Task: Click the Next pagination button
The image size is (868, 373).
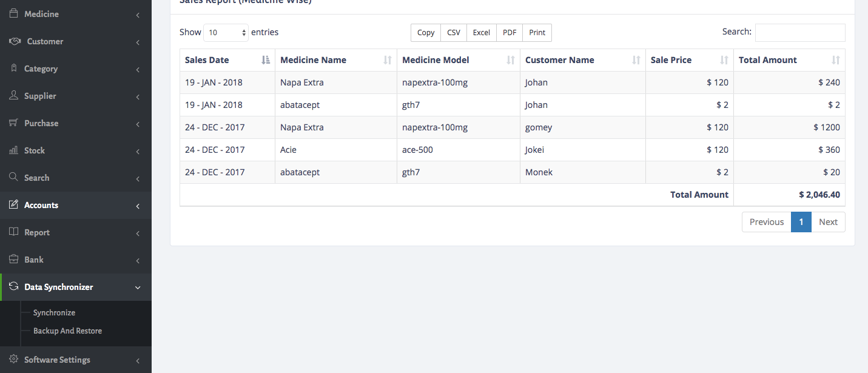Action: tap(828, 222)
